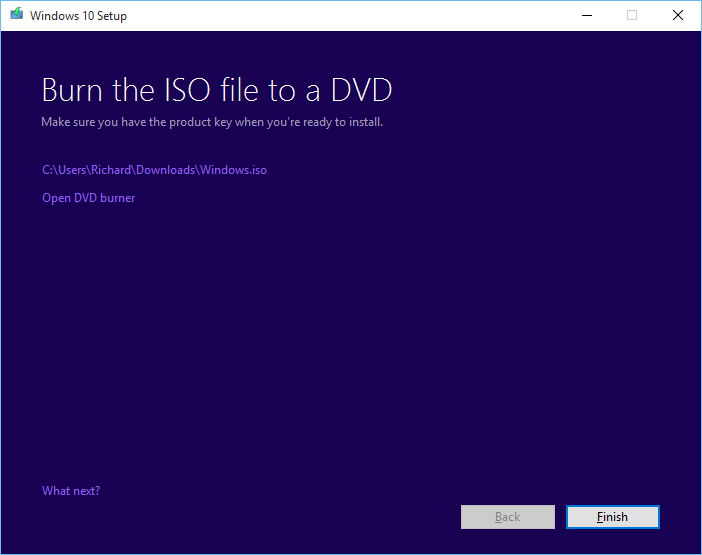Close the Windows 10 Setup window
This screenshot has width=702, height=555.
(x=677, y=15)
